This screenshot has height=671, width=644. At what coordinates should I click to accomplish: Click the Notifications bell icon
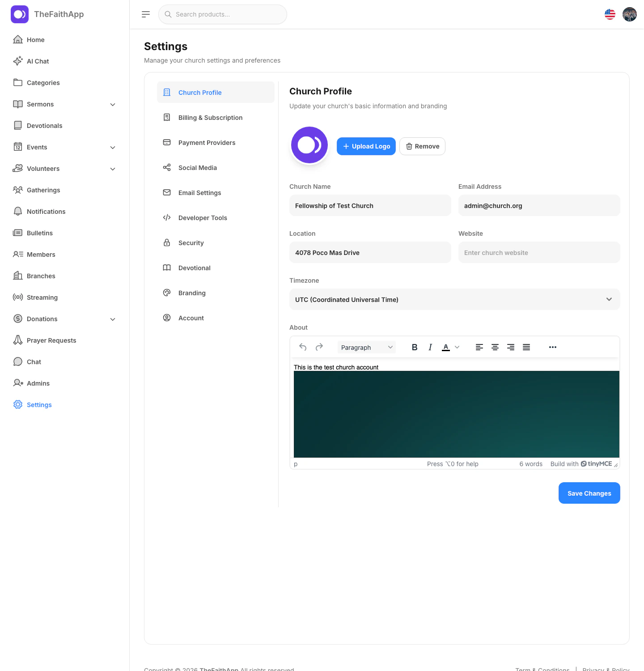tap(18, 211)
